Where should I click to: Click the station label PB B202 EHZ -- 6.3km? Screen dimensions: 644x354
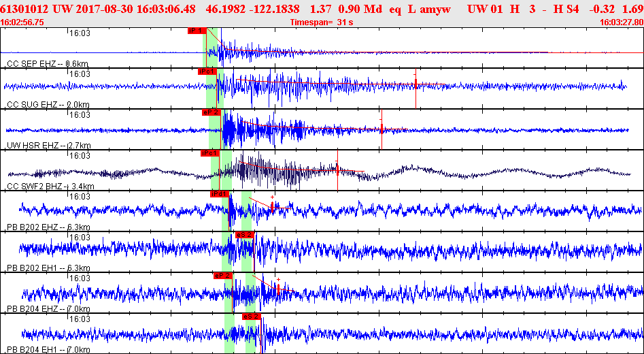click(48, 227)
